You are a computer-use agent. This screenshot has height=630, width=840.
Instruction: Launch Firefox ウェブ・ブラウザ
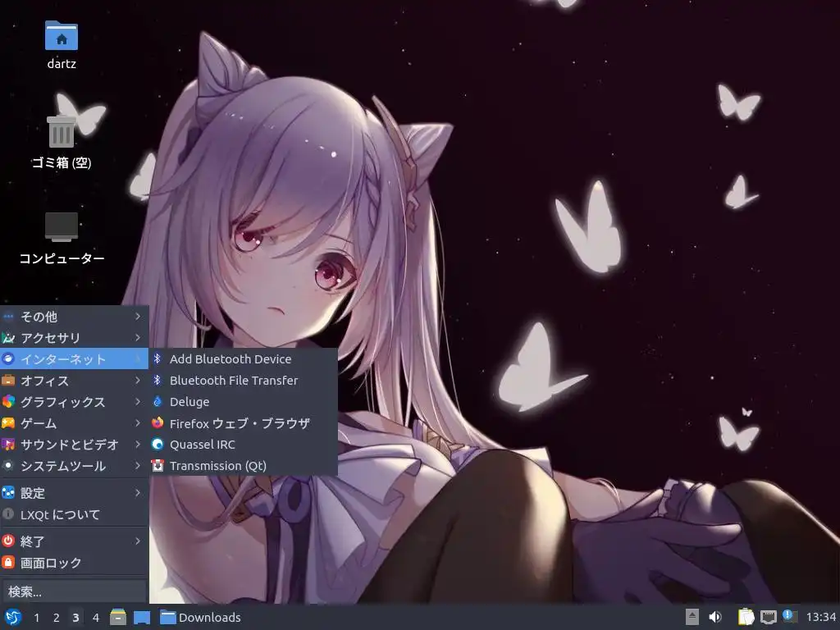244,423
